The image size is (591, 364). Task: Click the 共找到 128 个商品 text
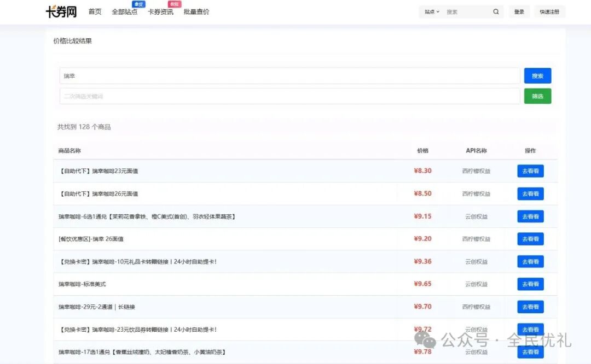pos(84,127)
